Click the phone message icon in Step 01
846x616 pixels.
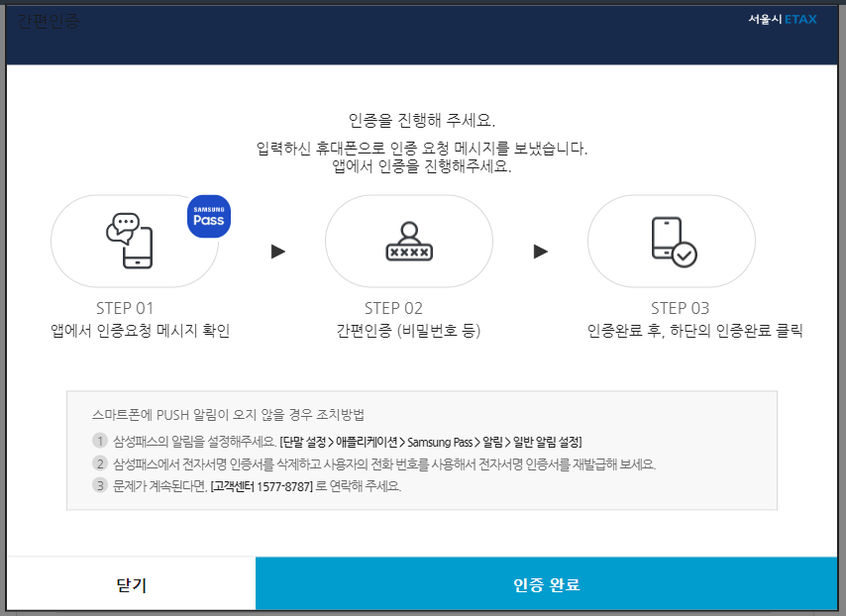click(130, 241)
